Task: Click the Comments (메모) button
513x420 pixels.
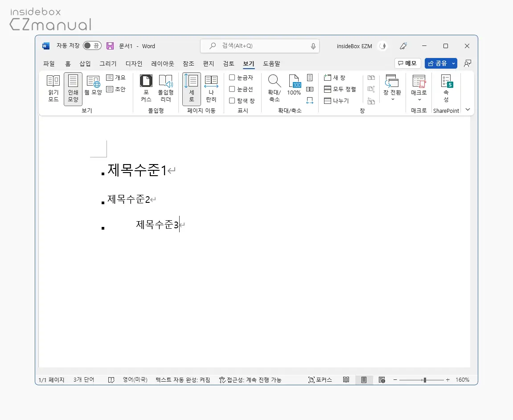Action: click(x=407, y=63)
